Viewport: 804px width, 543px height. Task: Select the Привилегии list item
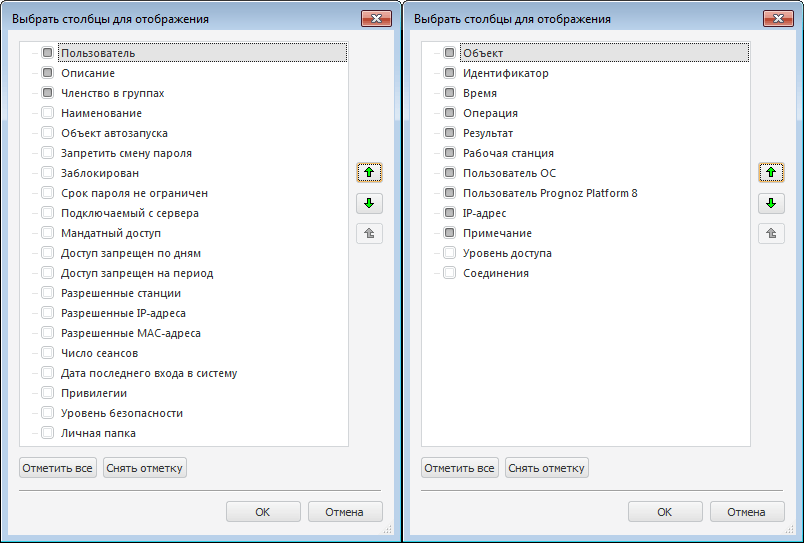94,393
